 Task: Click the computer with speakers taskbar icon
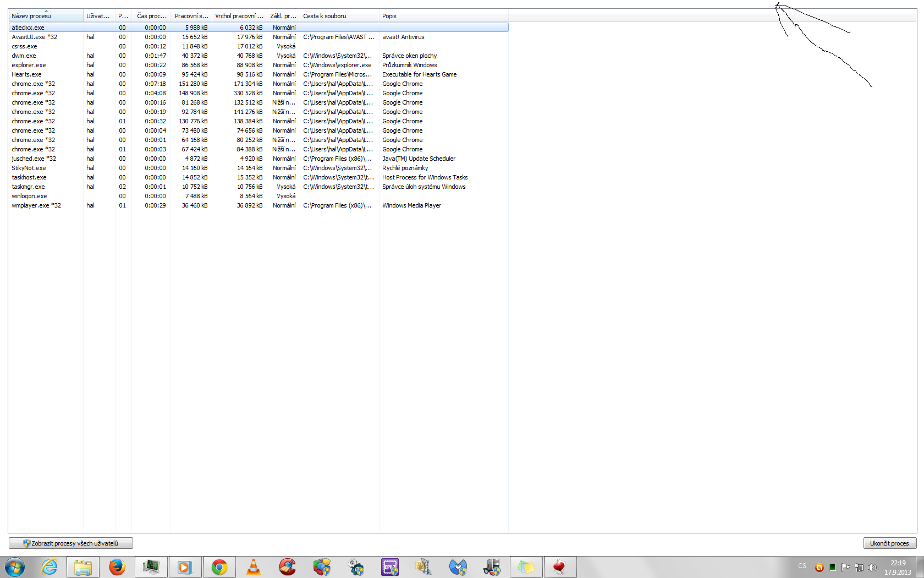[x=492, y=567]
